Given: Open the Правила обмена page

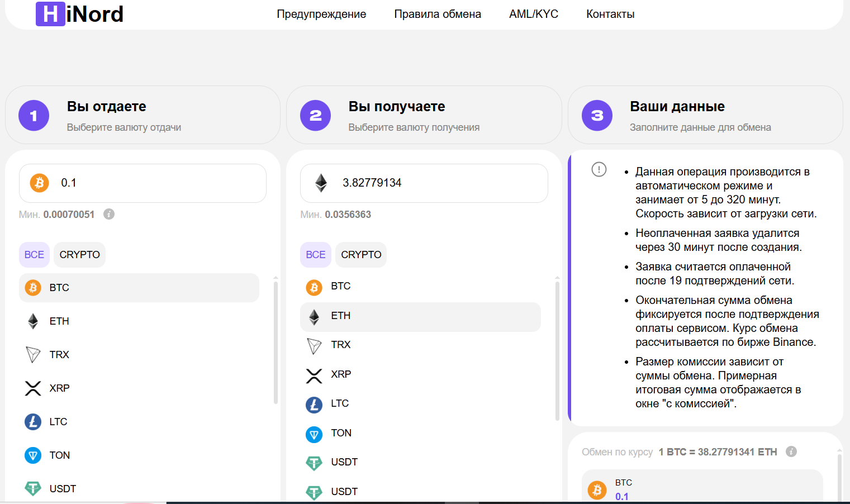Looking at the screenshot, I should click(x=438, y=14).
